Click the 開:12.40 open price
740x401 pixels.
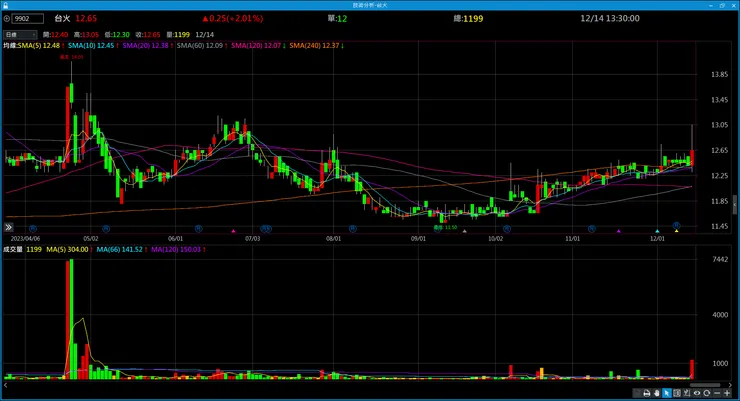pyautogui.click(x=56, y=35)
